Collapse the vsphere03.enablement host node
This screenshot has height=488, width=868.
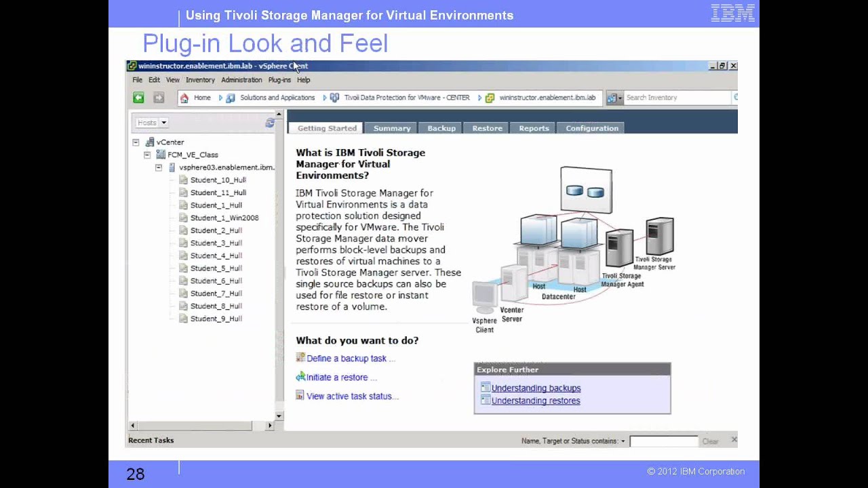(x=159, y=167)
